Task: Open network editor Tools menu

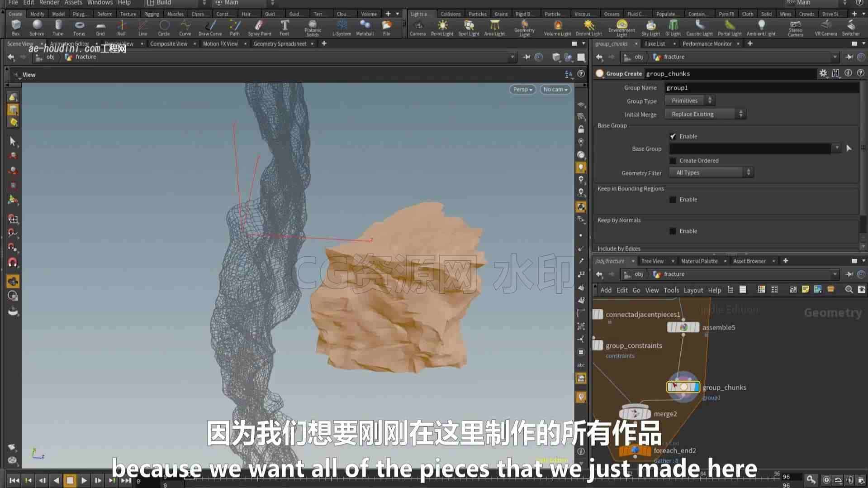Action: click(x=671, y=290)
